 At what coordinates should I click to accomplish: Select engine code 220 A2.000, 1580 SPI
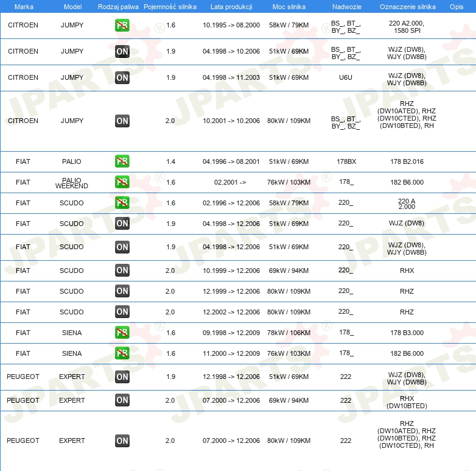tap(407, 27)
